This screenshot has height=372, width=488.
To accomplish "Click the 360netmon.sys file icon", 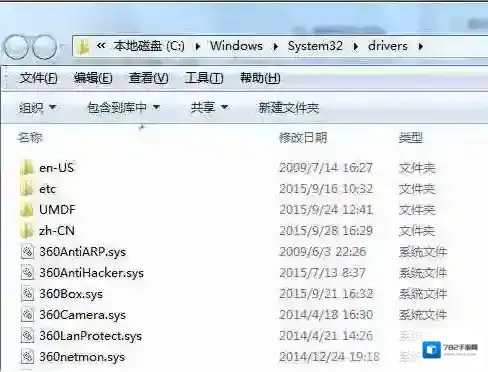I will [x=27, y=357].
